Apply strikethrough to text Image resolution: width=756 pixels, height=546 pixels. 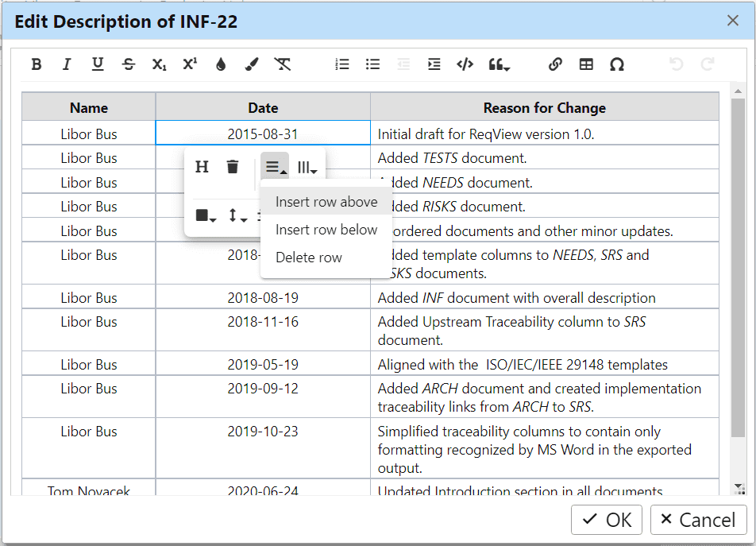(x=129, y=64)
